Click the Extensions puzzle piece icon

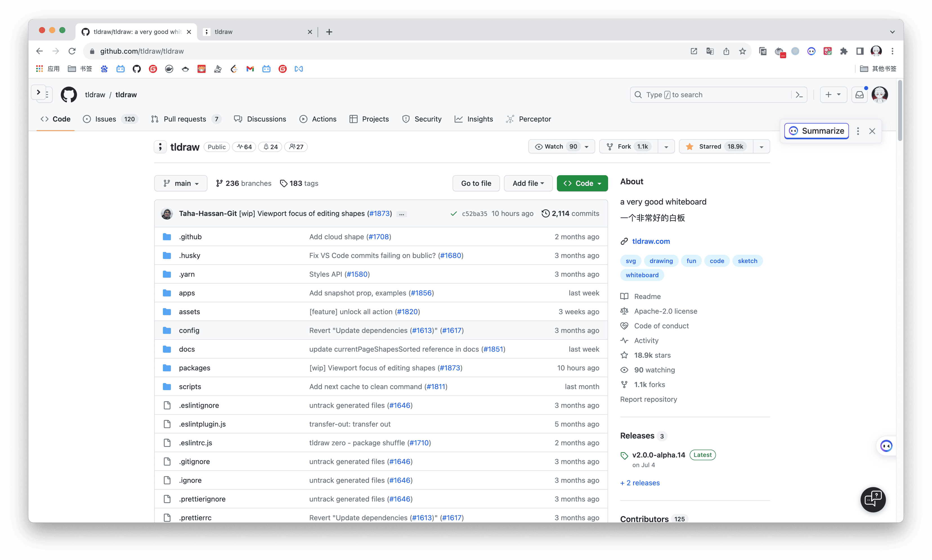[844, 51]
